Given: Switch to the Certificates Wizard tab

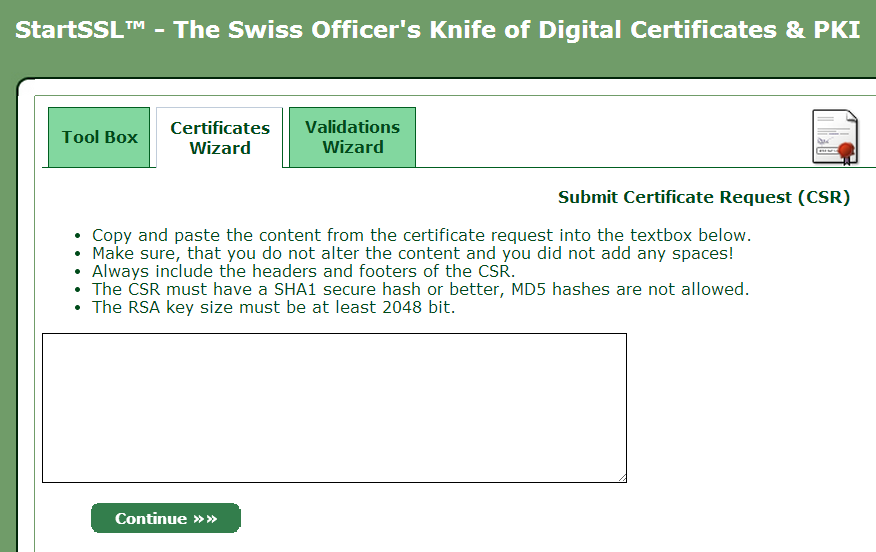Looking at the screenshot, I should tap(220, 138).
